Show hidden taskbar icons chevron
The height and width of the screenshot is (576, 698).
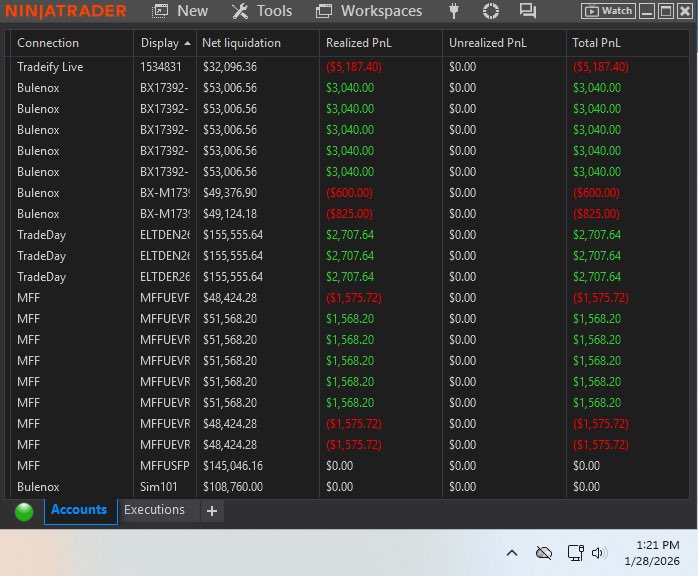coord(512,553)
